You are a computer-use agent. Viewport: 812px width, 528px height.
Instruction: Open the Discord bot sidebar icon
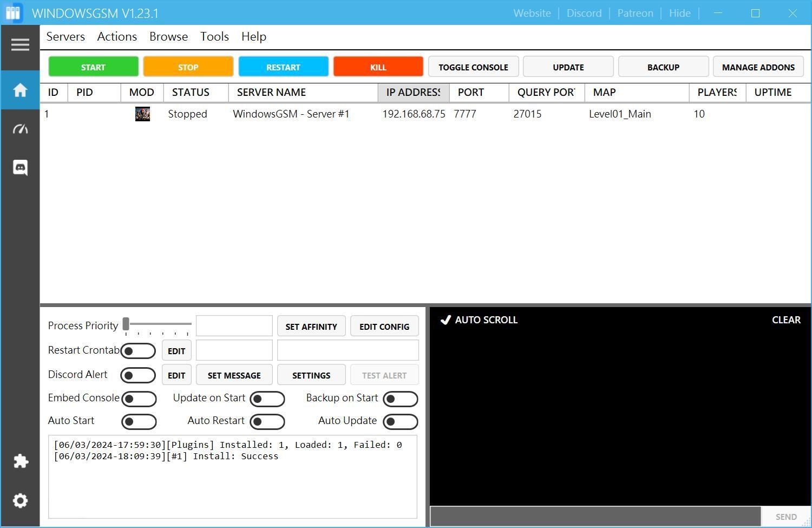coord(20,167)
